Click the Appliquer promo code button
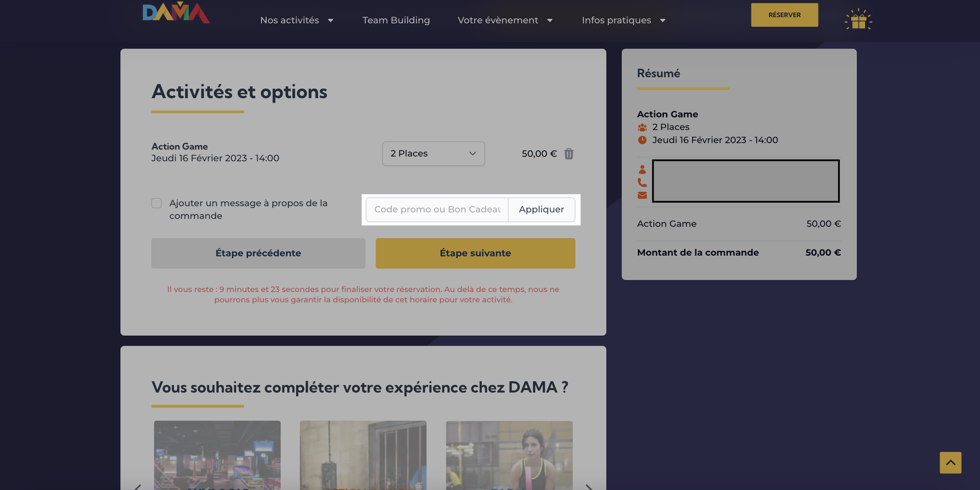The image size is (980, 490). tap(541, 210)
